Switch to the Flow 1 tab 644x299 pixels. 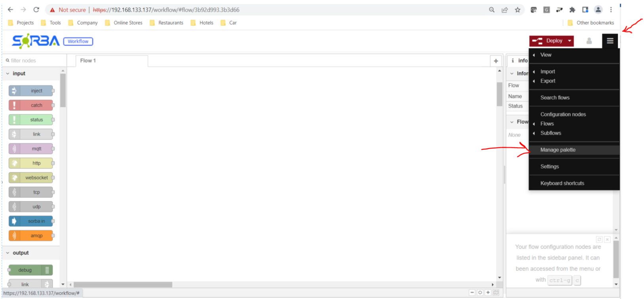click(x=88, y=61)
